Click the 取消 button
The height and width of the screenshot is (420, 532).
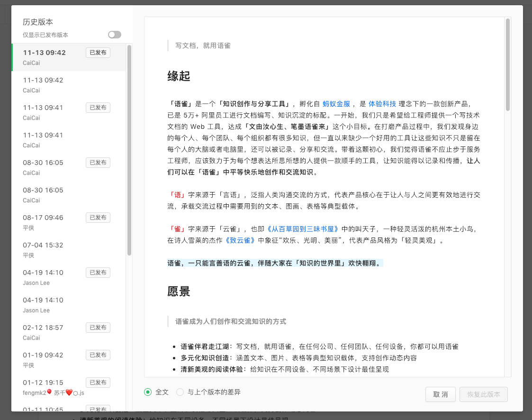pyautogui.click(x=440, y=394)
